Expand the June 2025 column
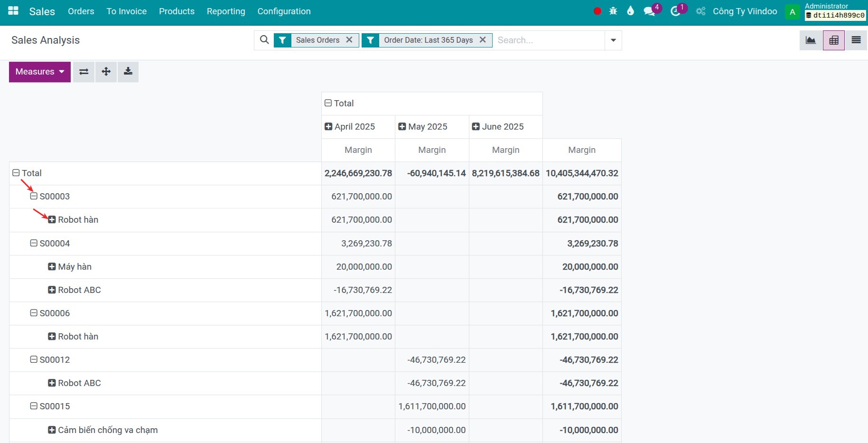 [476, 126]
